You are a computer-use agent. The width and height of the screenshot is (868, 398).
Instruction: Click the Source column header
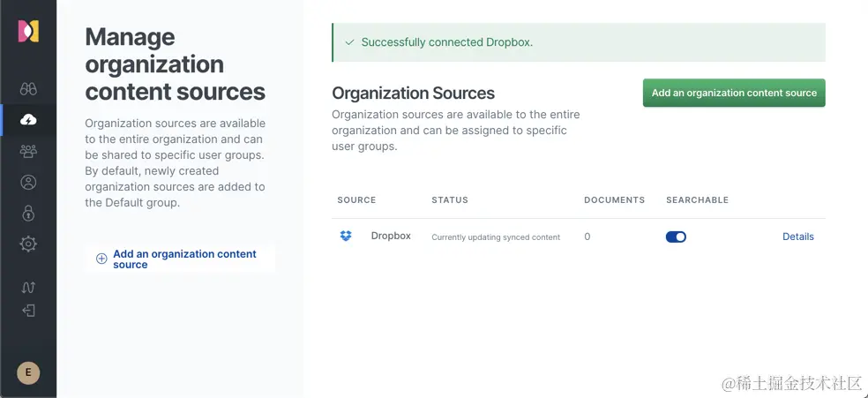point(356,200)
